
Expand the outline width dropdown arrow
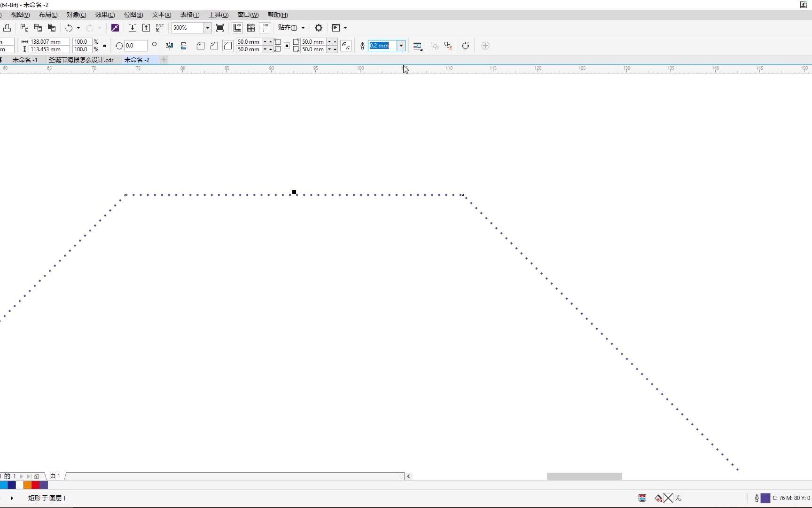tap(401, 46)
